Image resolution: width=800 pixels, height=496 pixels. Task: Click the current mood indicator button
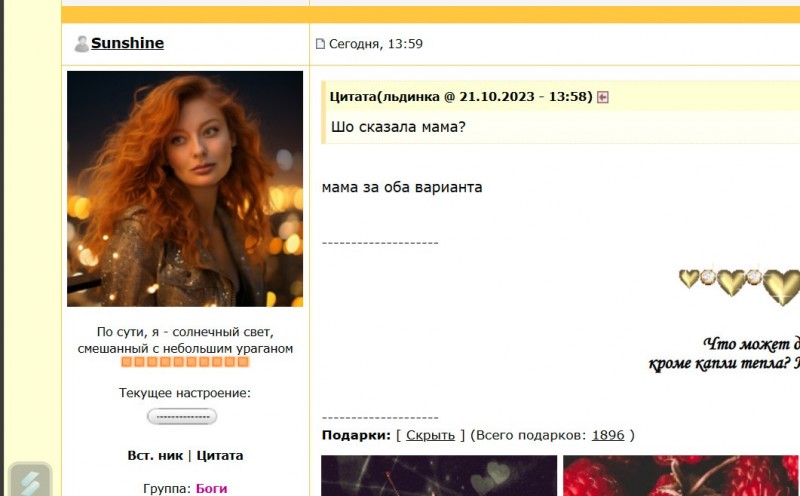click(x=182, y=416)
